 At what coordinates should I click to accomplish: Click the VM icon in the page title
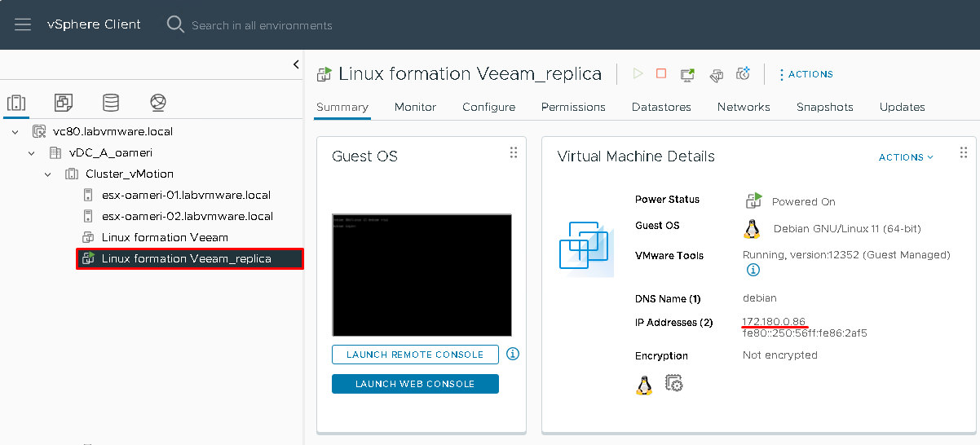pyautogui.click(x=324, y=74)
